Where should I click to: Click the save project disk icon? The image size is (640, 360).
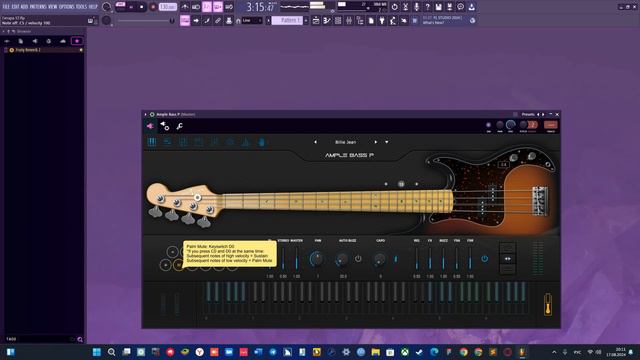tap(438, 7)
